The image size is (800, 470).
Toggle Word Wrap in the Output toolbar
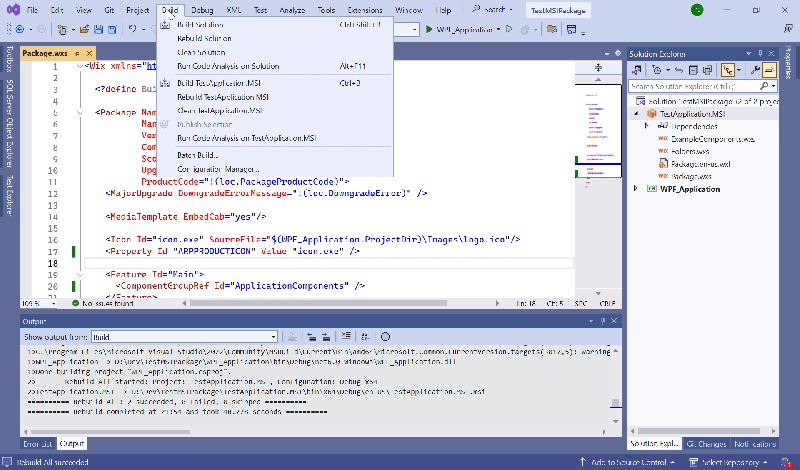click(x=365, y=336)
